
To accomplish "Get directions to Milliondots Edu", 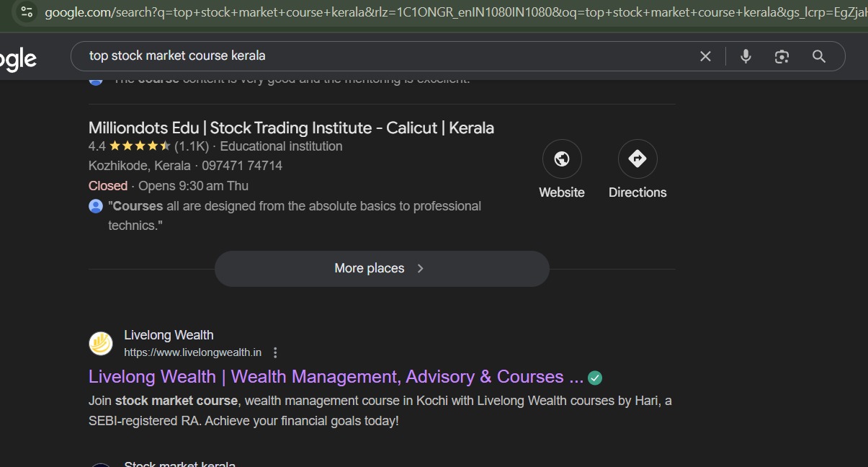I will (x=637, y=159).
